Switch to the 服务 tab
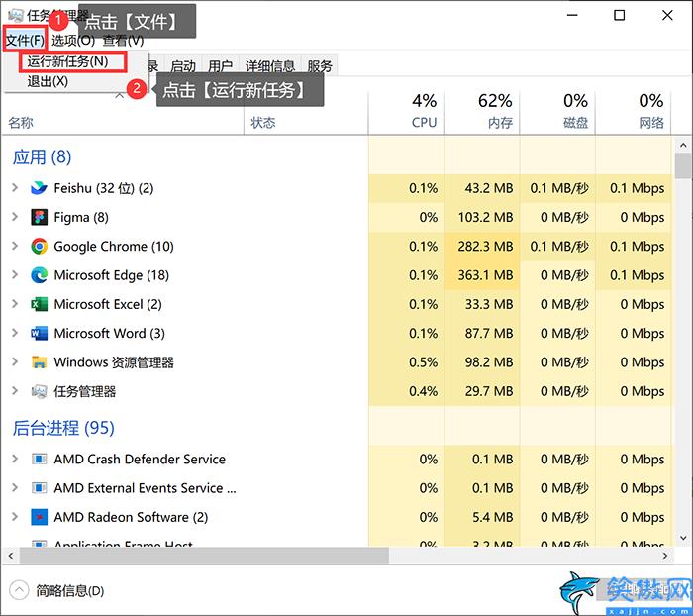 point(320,66)
